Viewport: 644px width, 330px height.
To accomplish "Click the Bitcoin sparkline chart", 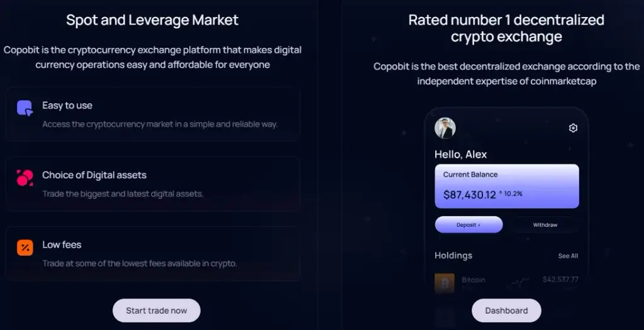I will [x=518, y=283].
